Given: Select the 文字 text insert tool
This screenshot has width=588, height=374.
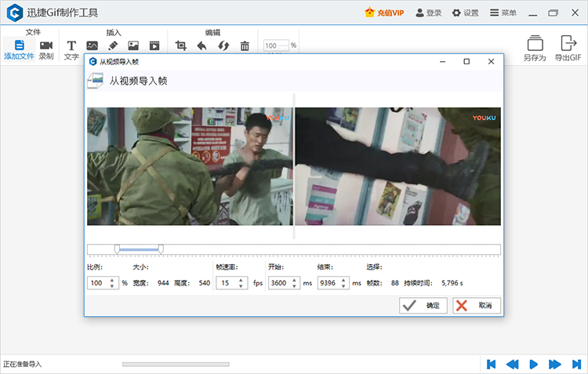Looking at the screenshot, I should click(71, 50).
